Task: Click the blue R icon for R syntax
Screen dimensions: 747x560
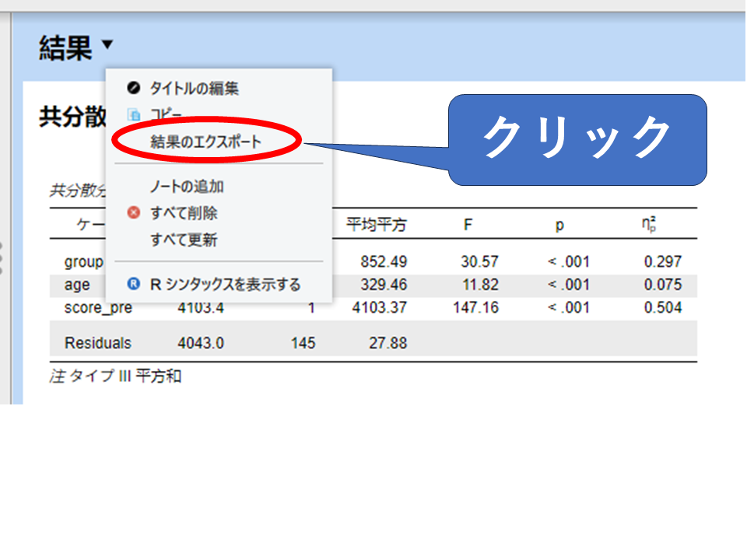Action: [133, 285]
